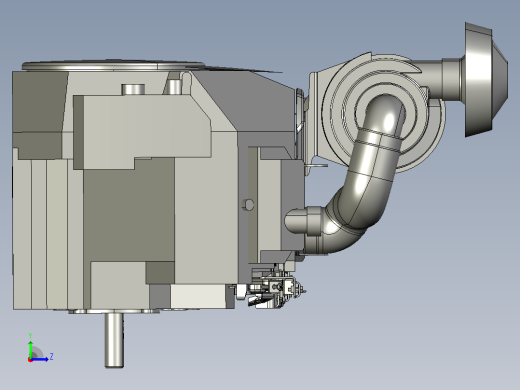This screenshot has width=520, height=390.
Task: Select the short cylindrical boss on top of the housing
Action: pyautogui.click(x=133, y=89)
